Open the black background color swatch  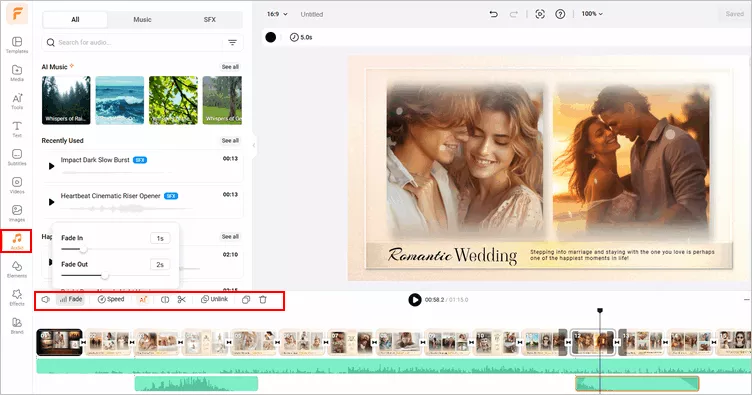271,37
